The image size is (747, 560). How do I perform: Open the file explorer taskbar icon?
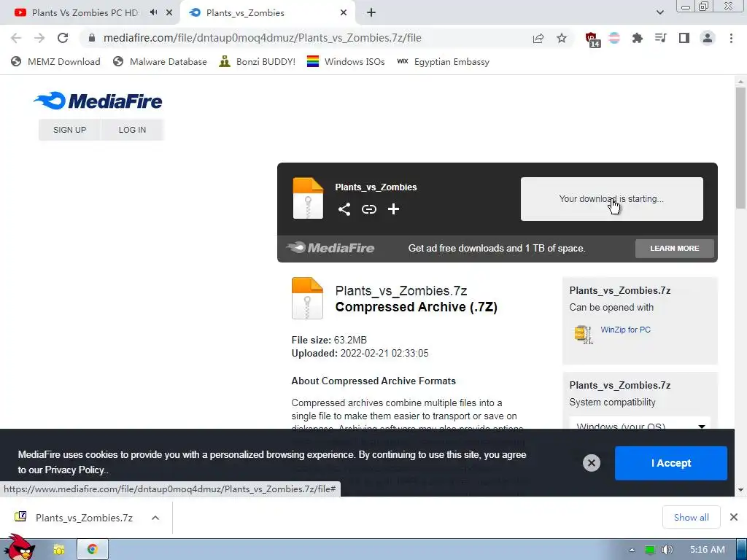pyautogui.click(x=58, y=550)
